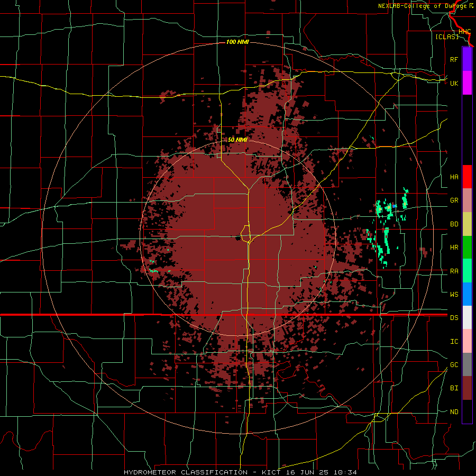The image size is (476, 476).
Task: Click the GR legend label
Action: click(x=454, y=200)
